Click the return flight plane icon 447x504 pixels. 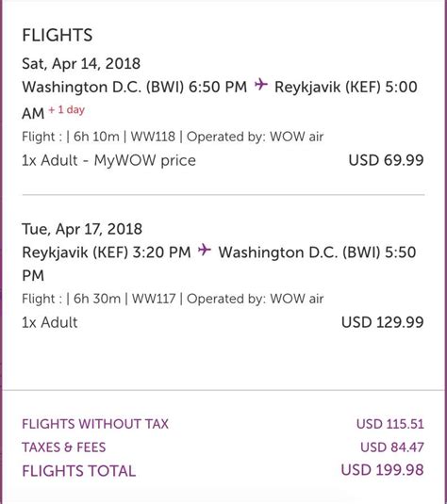click(205, 250)
